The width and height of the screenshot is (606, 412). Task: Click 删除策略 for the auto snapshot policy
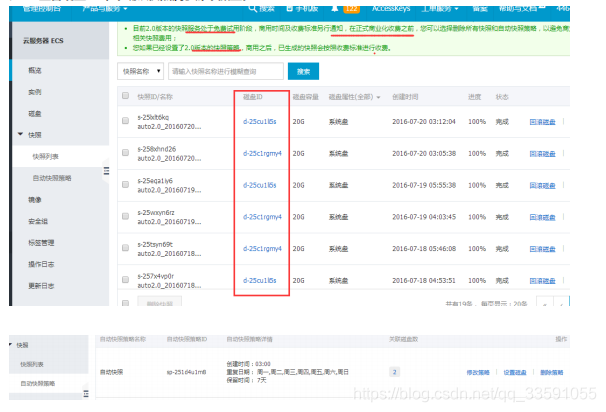point(552,372)
